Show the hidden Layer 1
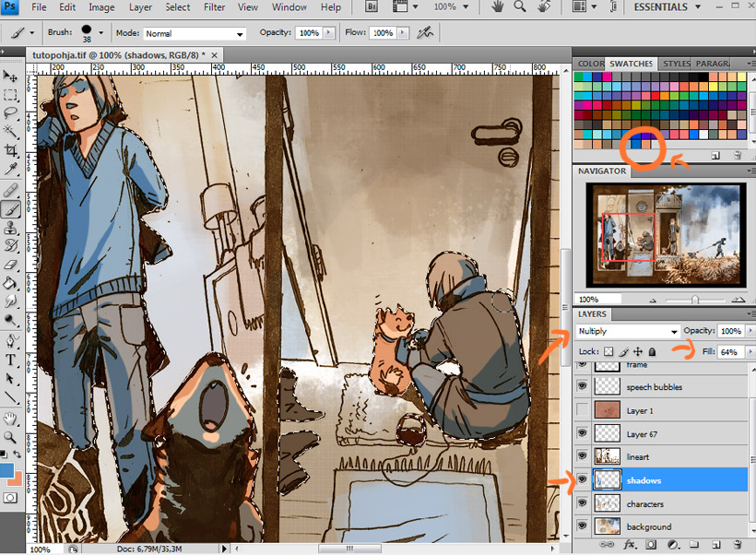 583,410
